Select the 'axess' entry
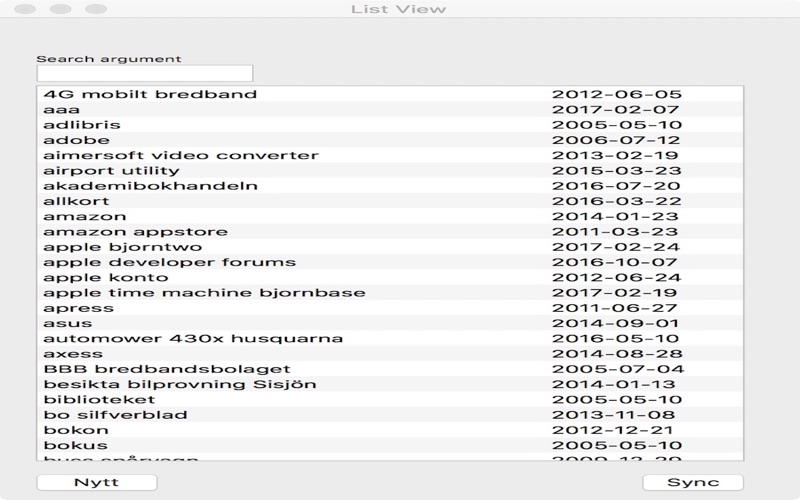 click(390, 355)
